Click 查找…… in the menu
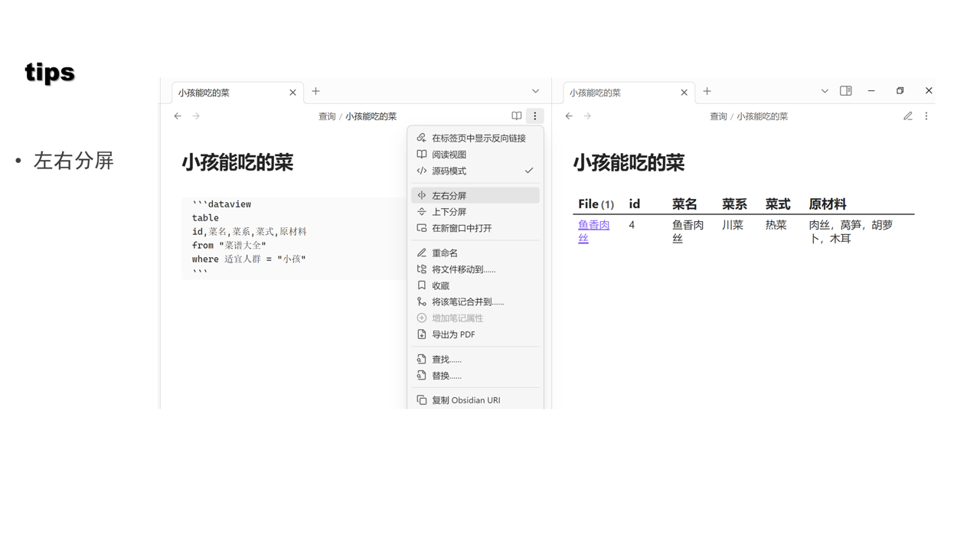Screen dimensions: 980x551 [475, 359]
